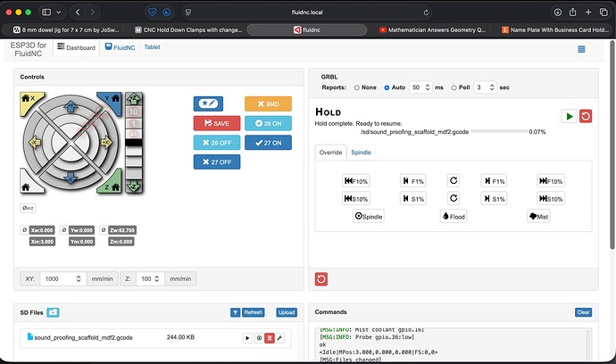This screenshot has height=364, width=616.
Task: Home the X axis
Action: tap(30, 100)
